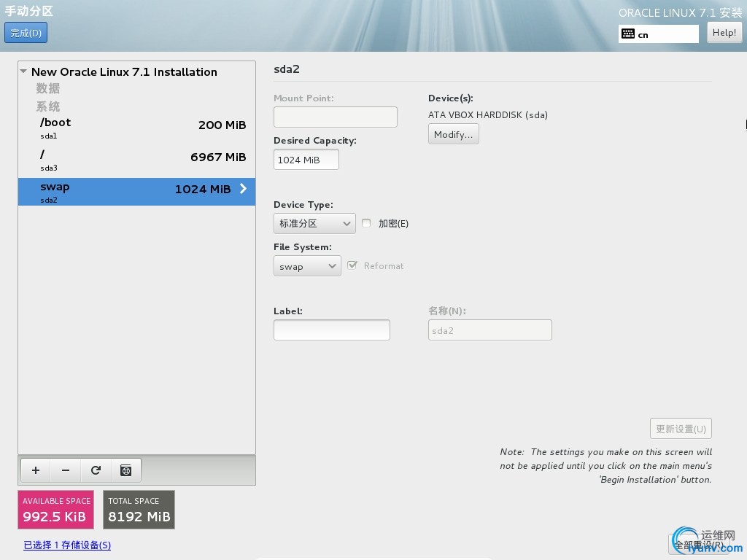Click the 名称(N) name field

[490, 330]
